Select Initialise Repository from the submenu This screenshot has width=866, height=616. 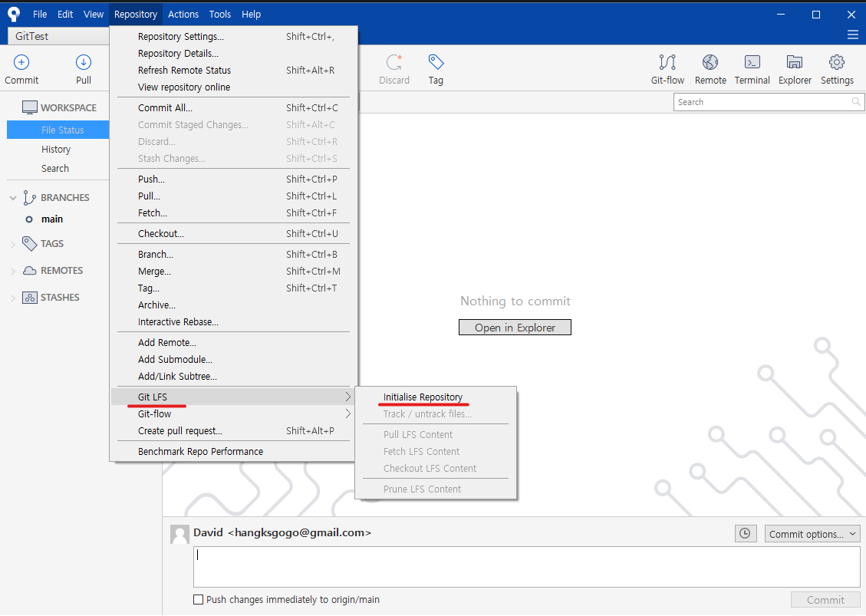[423, 397]
